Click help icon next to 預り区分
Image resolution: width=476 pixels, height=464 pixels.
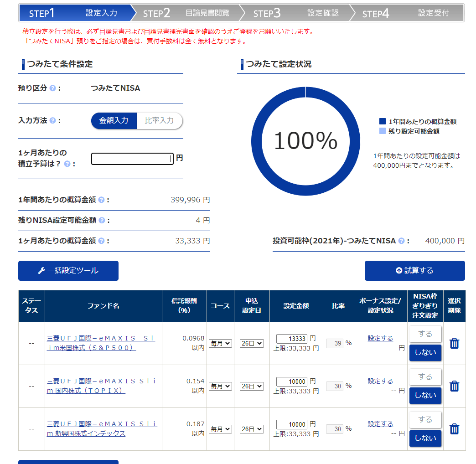tap(52, 88)
